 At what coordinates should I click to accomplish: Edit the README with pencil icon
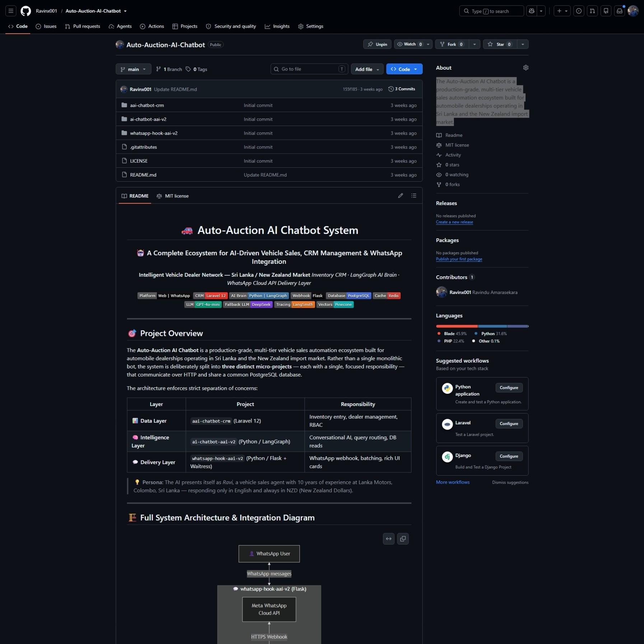point(401,196)
